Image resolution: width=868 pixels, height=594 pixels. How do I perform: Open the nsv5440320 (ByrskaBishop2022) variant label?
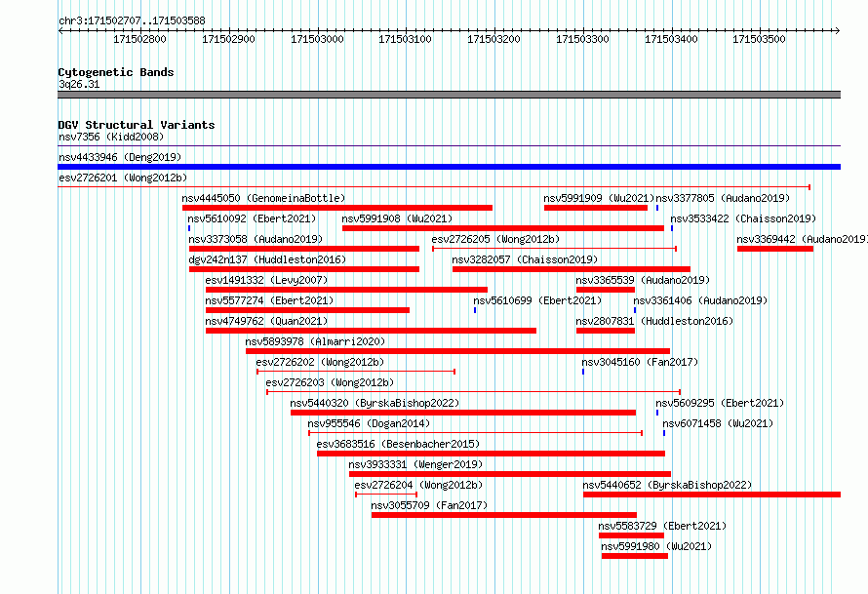375,403
